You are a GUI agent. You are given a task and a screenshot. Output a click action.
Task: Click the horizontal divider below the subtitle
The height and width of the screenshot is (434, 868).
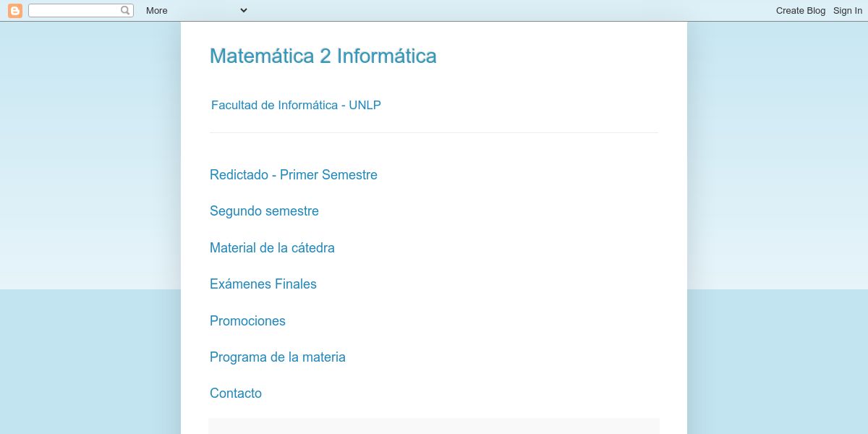(x=434, y=132)
